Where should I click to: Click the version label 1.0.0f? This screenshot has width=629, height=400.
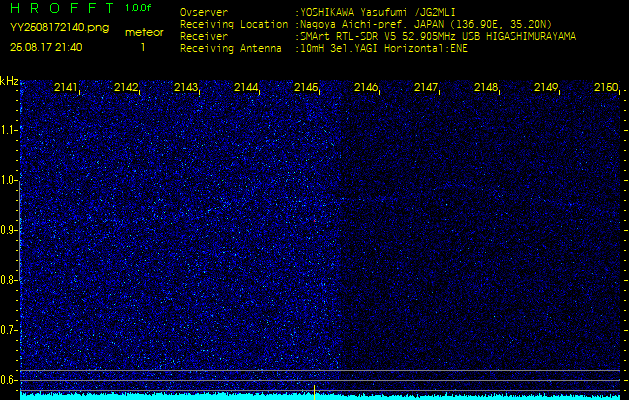(138, 8)
